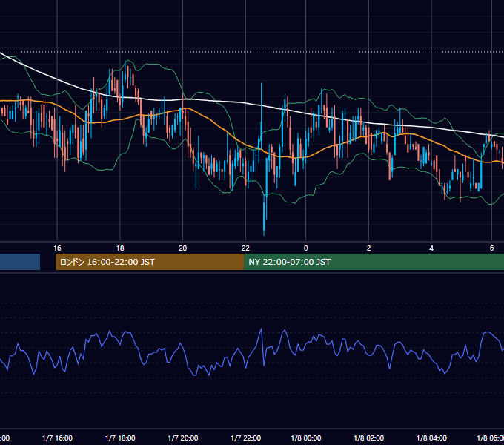Click the blue session bar left of ロンドン
The height and width of the screenshot is (445, 504).
[20, 262]
